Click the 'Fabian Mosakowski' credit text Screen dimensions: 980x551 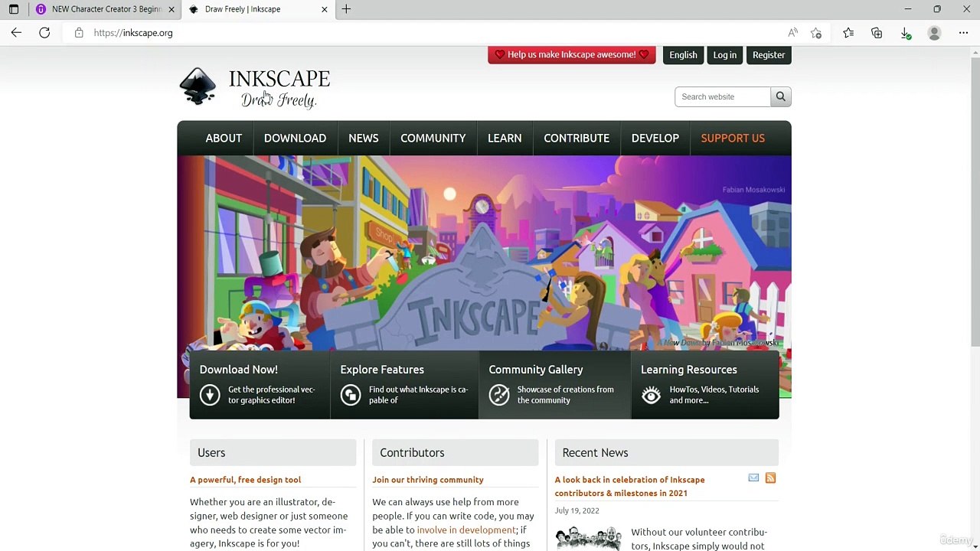(x=753, y=190)
